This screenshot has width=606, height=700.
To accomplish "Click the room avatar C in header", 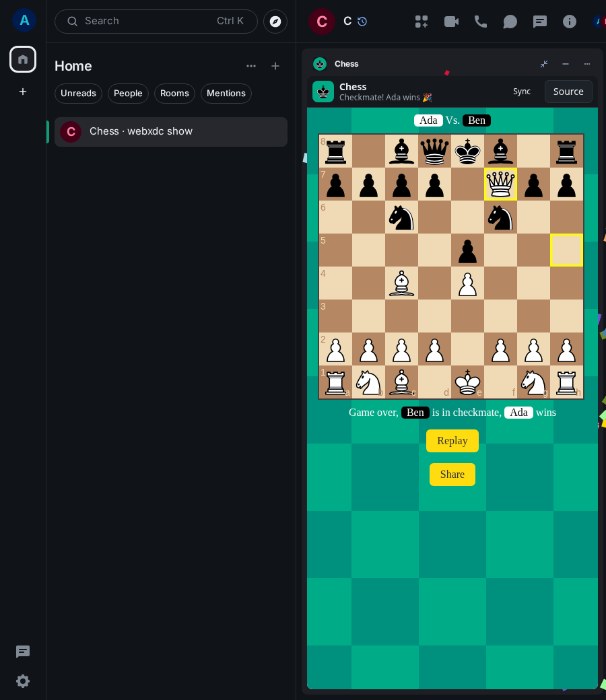I will click(322, 22).
